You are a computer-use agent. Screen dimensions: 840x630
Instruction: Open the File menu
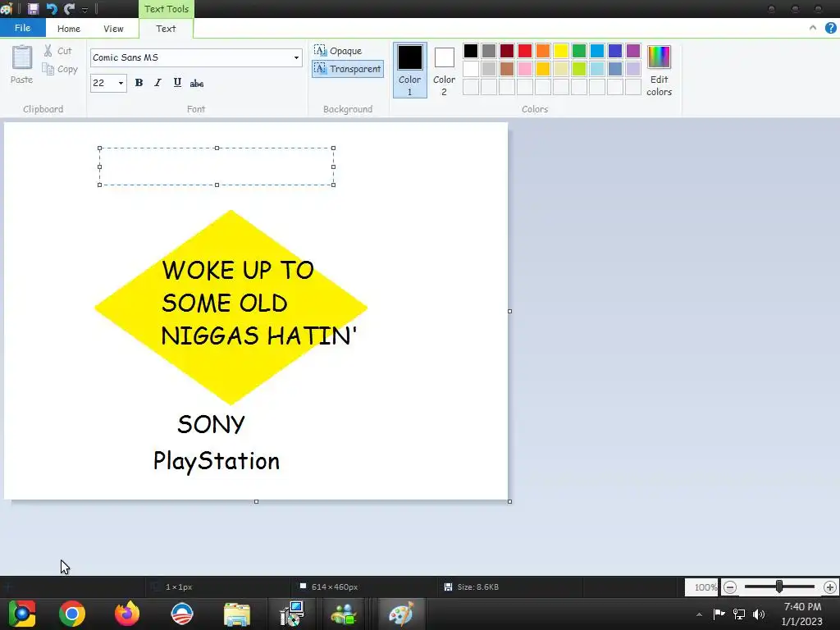point(22,28)
